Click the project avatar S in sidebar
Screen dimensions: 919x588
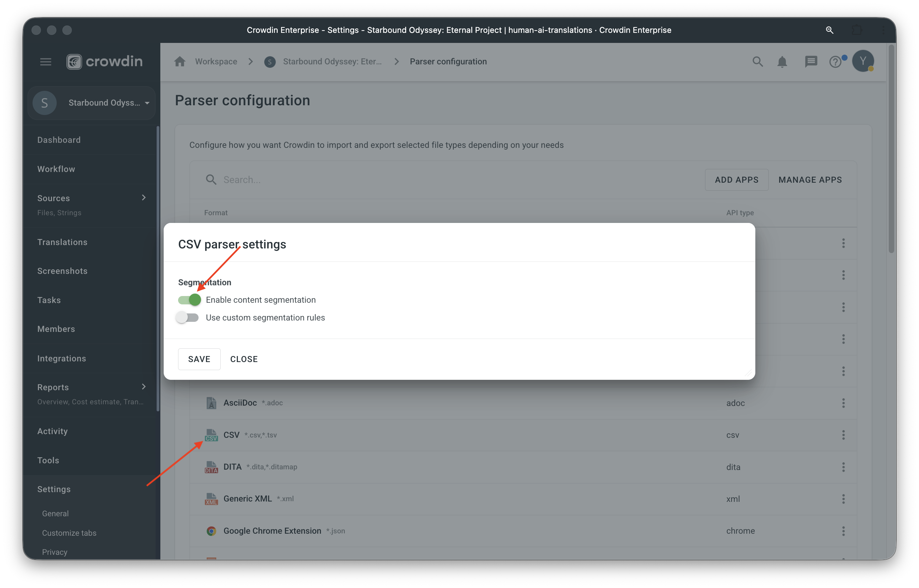coord(45,103)
